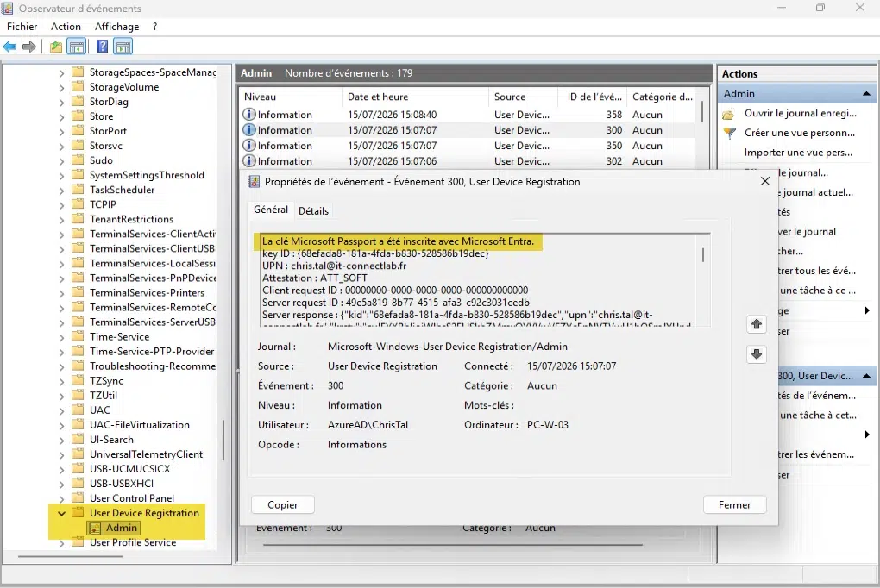
Task: Sort by the Niveau column header
Action: (x=290, y=97)
